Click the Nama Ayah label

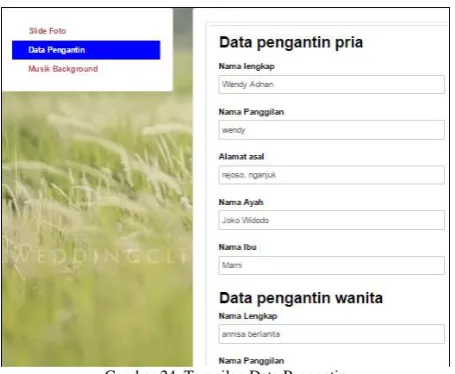click(x=241, y=202)
